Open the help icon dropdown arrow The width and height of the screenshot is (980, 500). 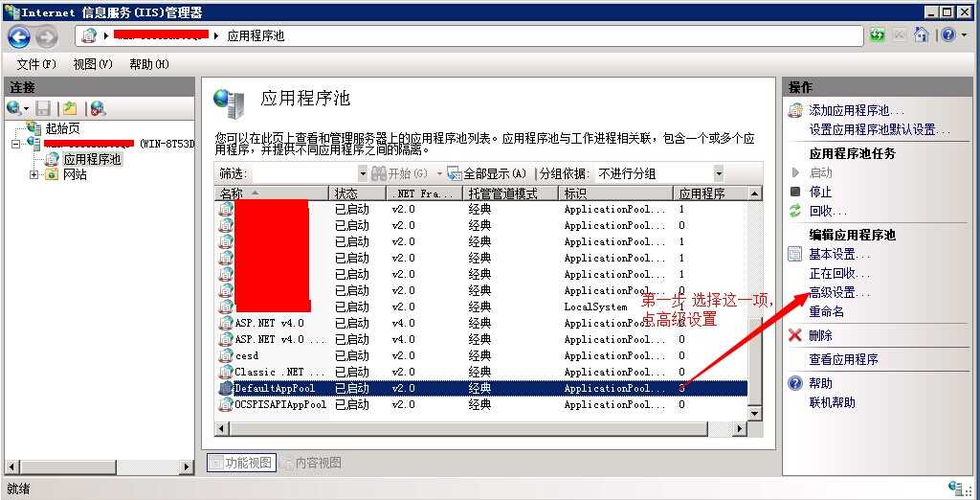tap(965, 35)
